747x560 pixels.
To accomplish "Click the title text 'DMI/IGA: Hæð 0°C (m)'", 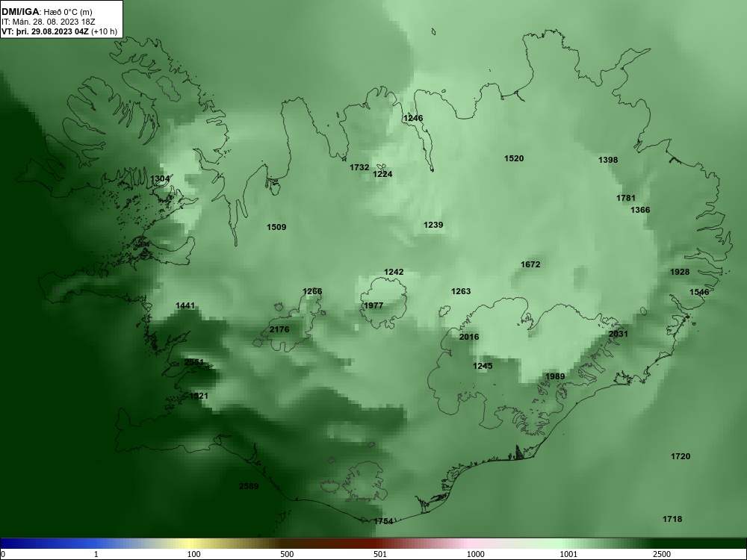I will [46, 12].
